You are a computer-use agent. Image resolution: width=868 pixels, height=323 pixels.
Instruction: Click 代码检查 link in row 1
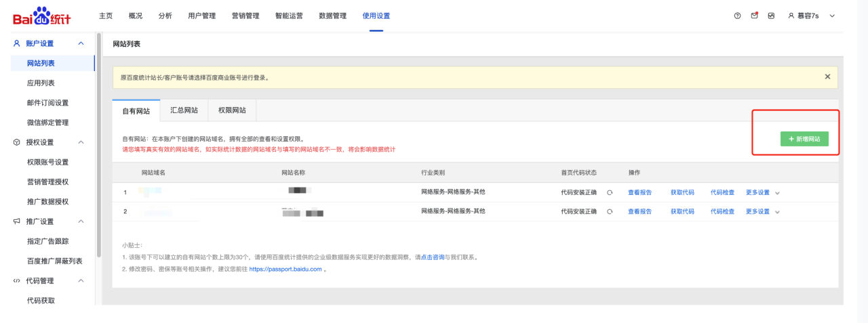point(722,192)
